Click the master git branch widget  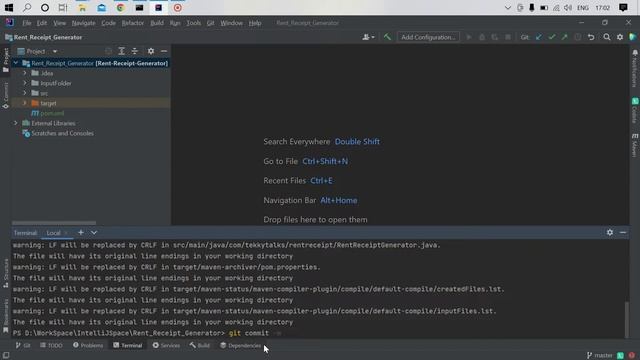click(600, 355)
